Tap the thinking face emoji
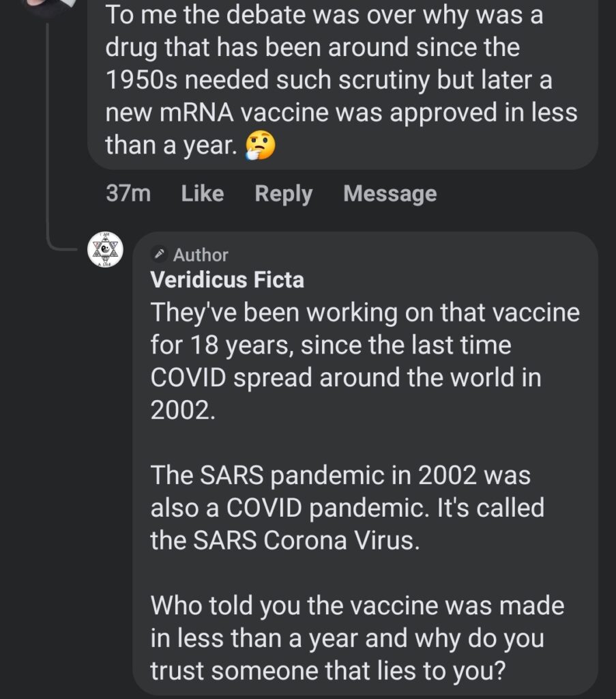 [260, 146]
